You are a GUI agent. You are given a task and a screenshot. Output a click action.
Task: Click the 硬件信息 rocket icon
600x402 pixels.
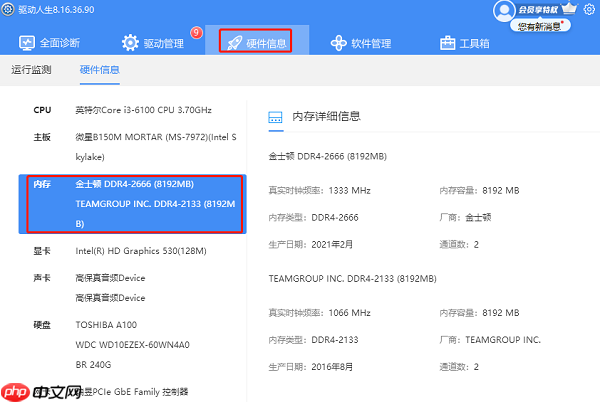(234, 43)
